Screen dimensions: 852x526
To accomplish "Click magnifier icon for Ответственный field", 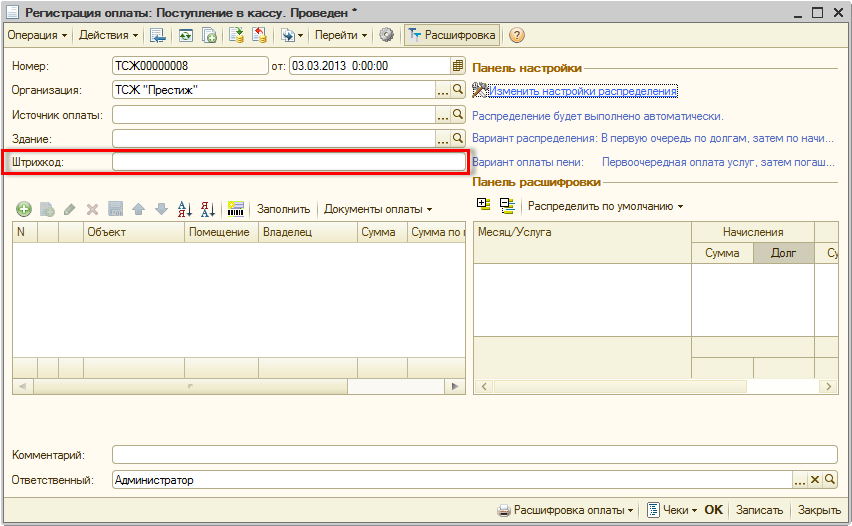I will 830,480.
